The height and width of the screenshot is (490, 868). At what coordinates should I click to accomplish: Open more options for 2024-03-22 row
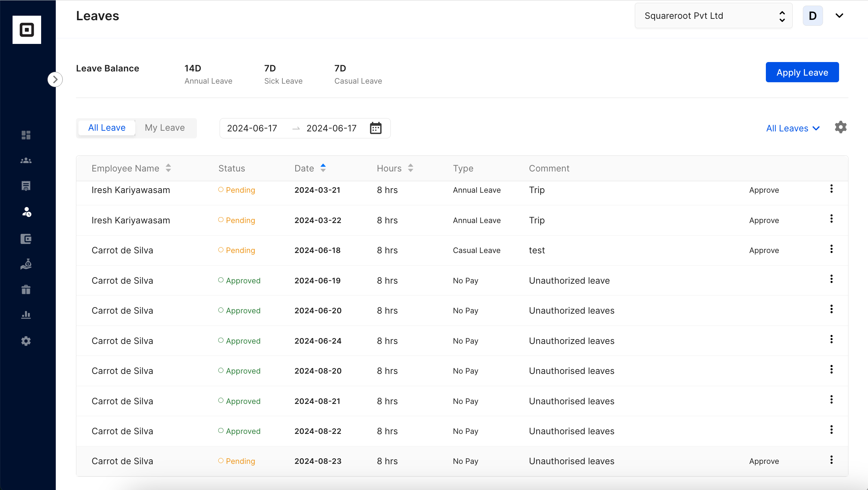click(x=831, y=219)
